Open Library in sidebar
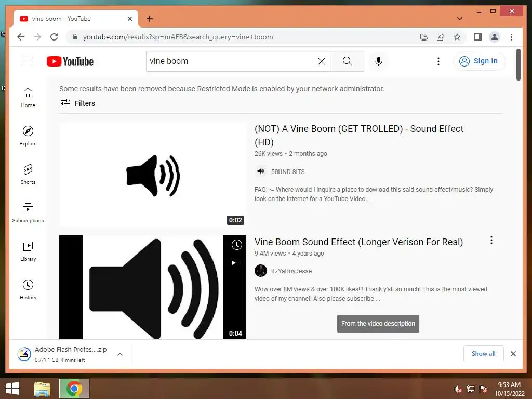Viewport: 532px width, 399px height. 28,251
